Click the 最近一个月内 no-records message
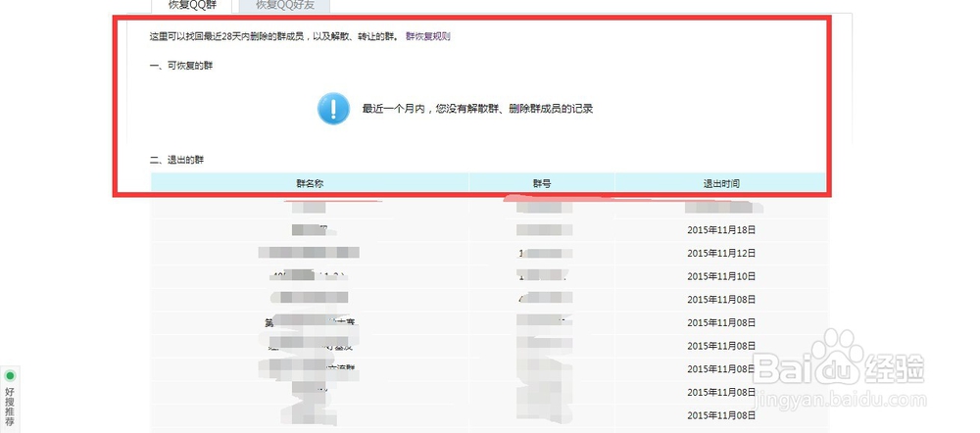This screenshot has width=980, height=433. point(477,109)
